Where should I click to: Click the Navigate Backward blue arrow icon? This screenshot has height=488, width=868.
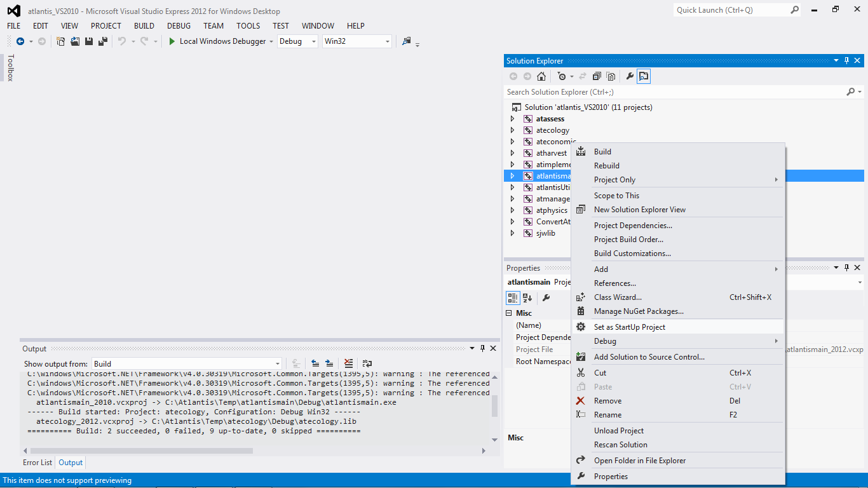20,41
